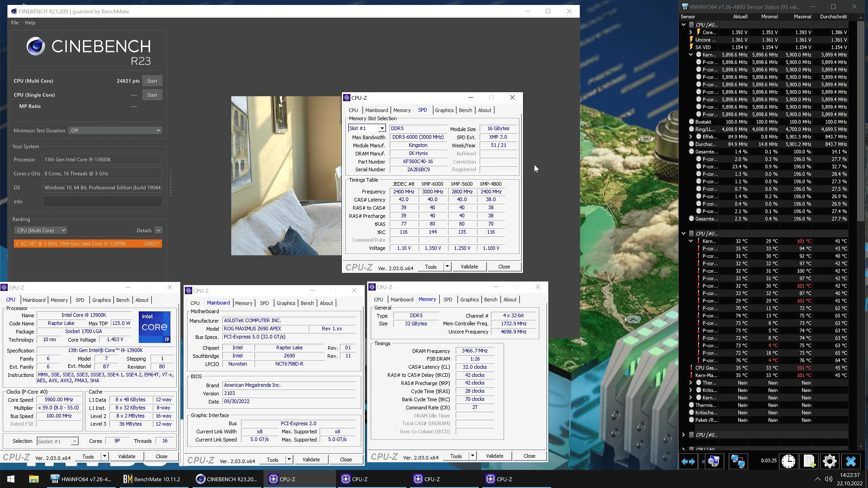Click Ring/LL clock sensor icon

coord(691,129)
